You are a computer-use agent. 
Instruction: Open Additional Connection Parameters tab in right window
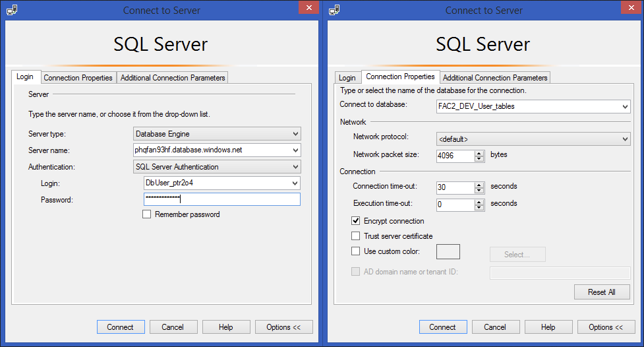pyautogui.click(x=495, y=78)
